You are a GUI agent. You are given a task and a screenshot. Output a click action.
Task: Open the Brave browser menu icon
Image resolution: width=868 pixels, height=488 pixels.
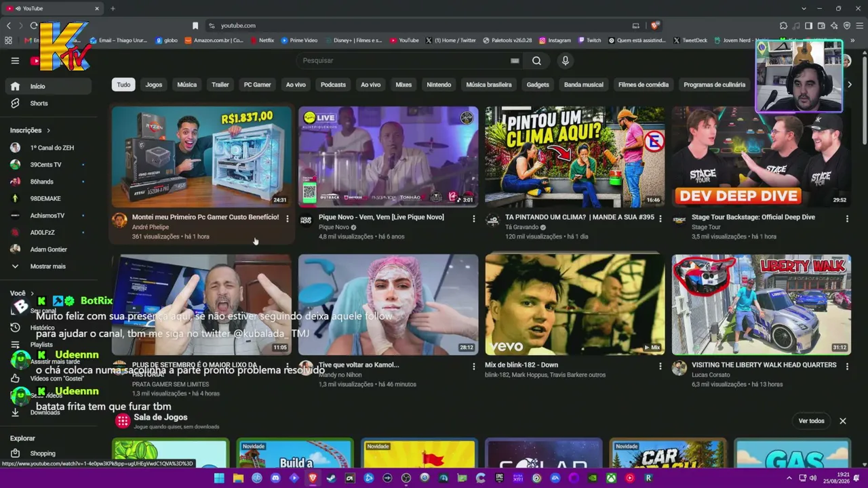[x=860, y=26]
